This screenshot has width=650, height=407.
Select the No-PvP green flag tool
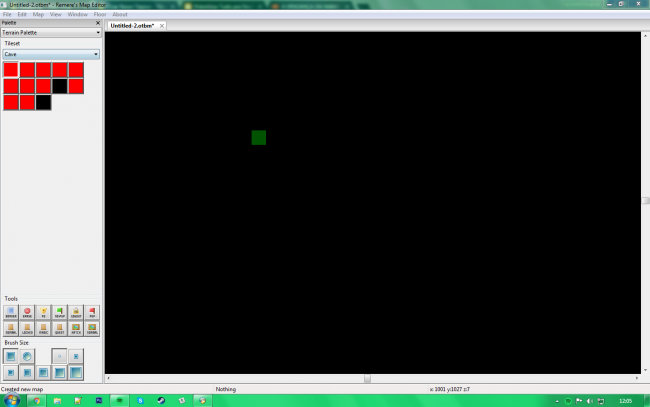(59, 312)
